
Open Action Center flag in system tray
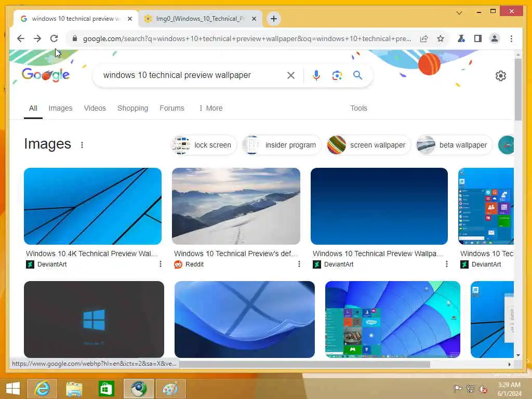point(458,389)
